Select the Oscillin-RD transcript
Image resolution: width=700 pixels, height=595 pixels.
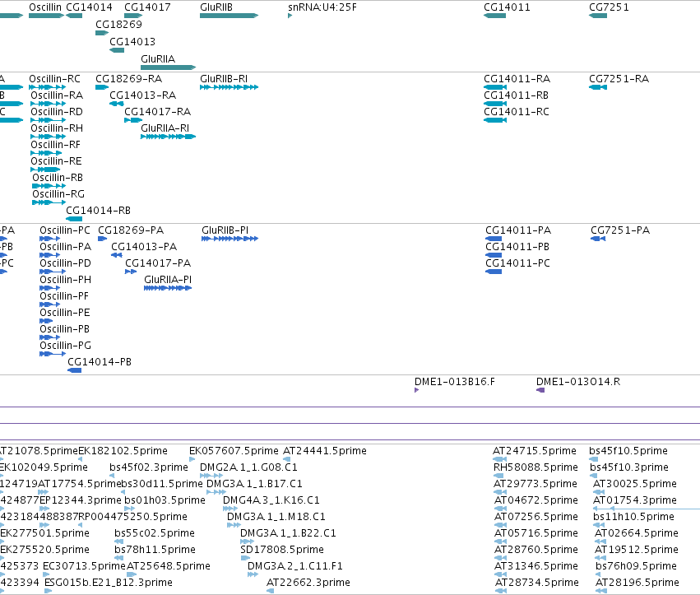point(49,120)
